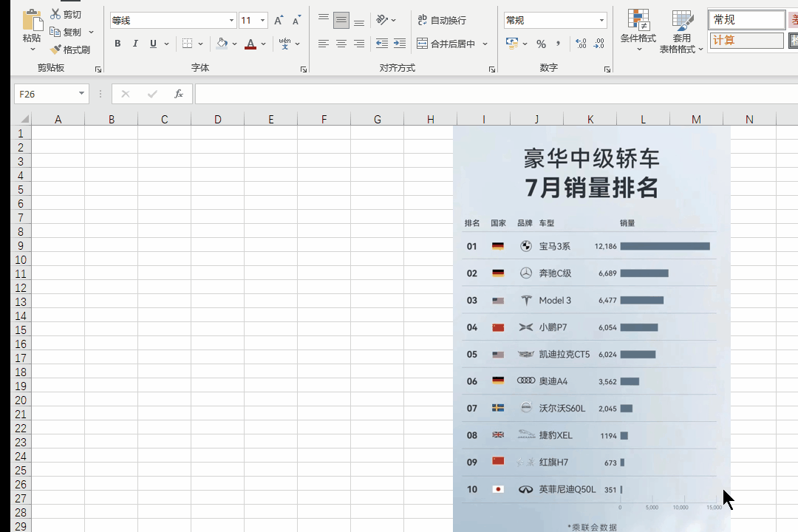Open the Font (字体) dialog launcher
Image resolution: width=798 pixels, height=532 pixels.
304,69
